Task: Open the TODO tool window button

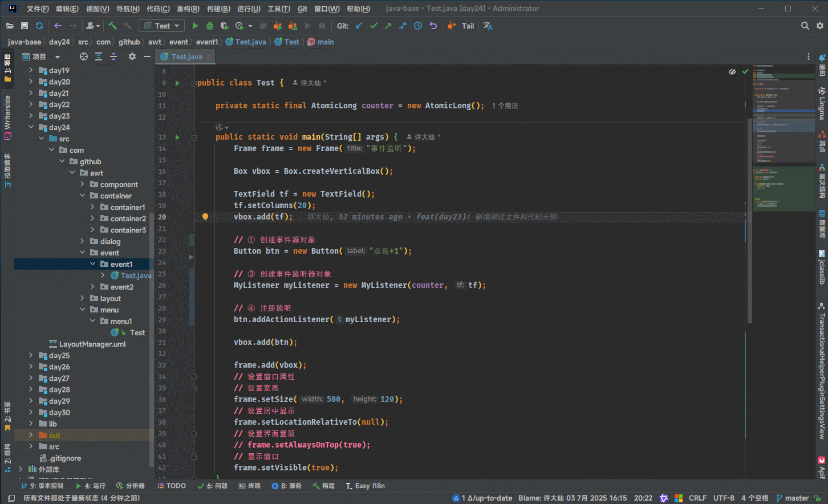Action: [171, 486]
